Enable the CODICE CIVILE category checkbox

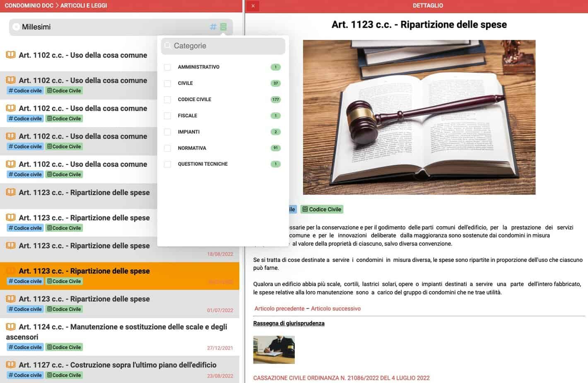point(167,99)
